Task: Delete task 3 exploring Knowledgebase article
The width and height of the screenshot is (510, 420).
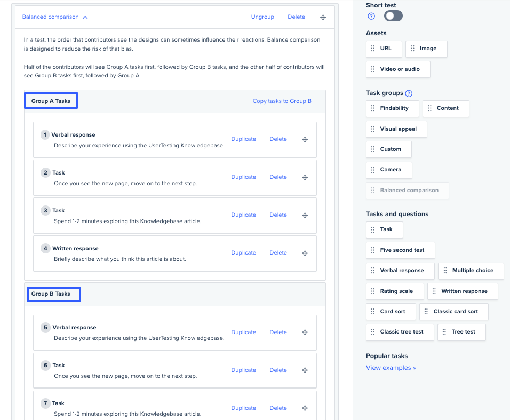Action: (278, 215)
